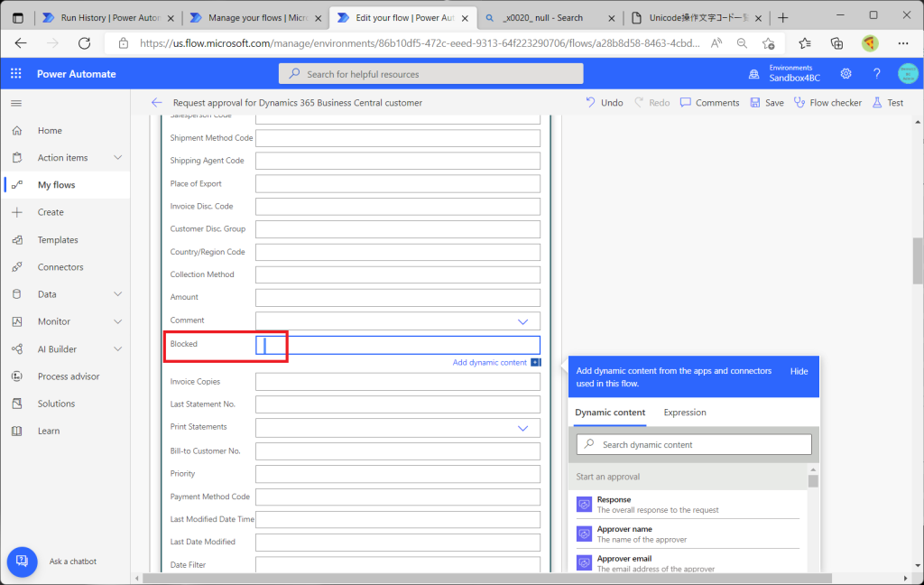Switch to _x0020_ null Search tab
Screen dimensions: 924x585
click(x=550, y=18)
